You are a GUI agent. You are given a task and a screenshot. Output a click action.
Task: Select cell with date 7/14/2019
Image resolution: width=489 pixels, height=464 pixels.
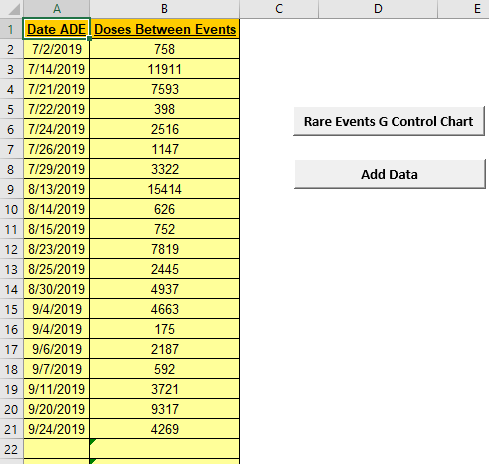coord(57,69)
